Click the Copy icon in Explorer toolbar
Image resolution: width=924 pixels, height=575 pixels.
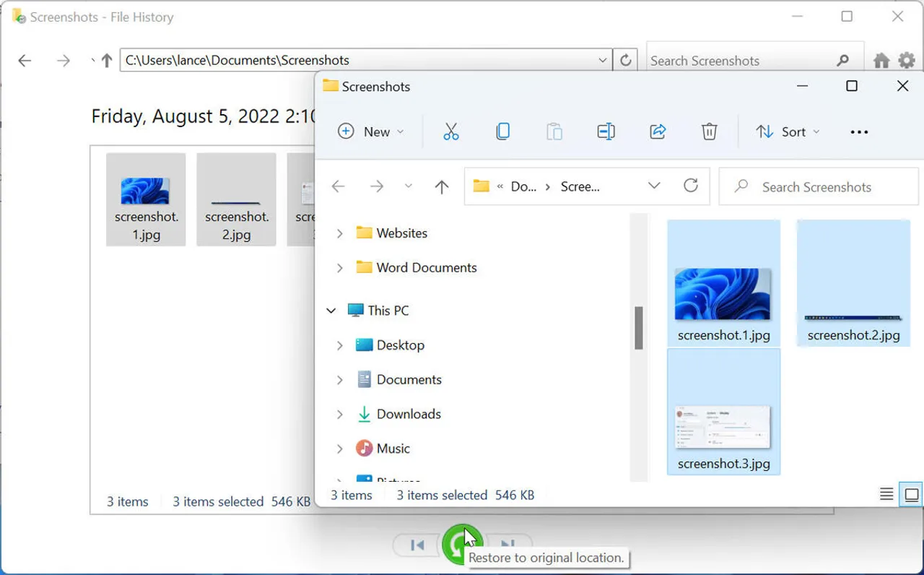(503, 131)
